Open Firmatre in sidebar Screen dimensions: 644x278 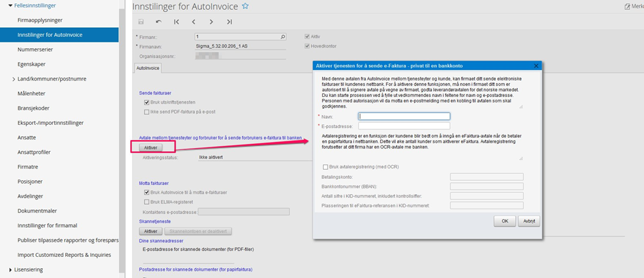(x=28, y=167)
